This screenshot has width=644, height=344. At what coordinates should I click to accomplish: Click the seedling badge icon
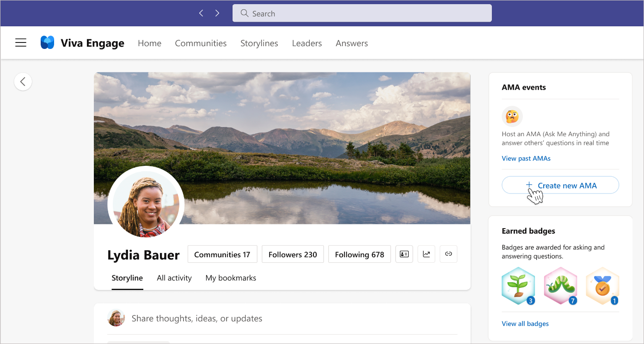tap(518, 286)
